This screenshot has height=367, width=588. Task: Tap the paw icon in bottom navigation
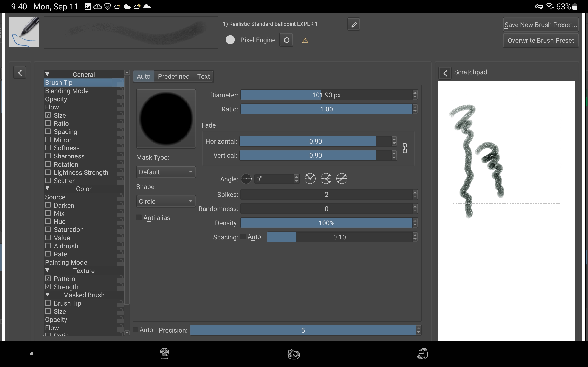164,354
